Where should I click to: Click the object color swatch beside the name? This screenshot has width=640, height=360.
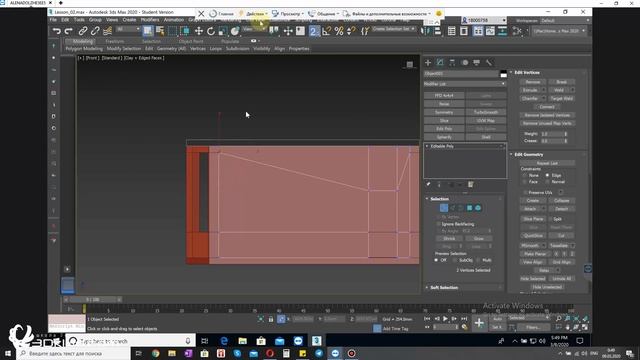click(x=504, y=73)
